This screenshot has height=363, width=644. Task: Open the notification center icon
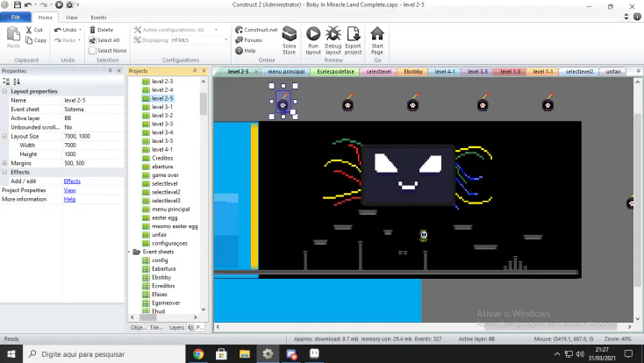tap(628, 354)
